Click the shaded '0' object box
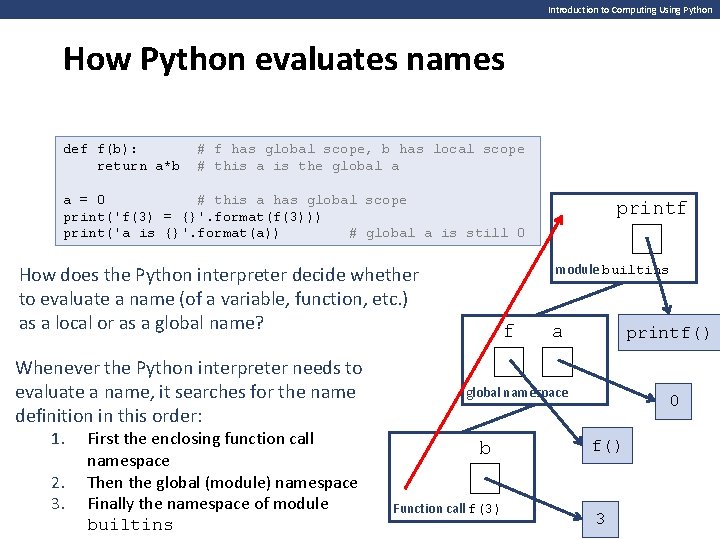The width and height of the screenshot is (720, 540). pos(673,401)
